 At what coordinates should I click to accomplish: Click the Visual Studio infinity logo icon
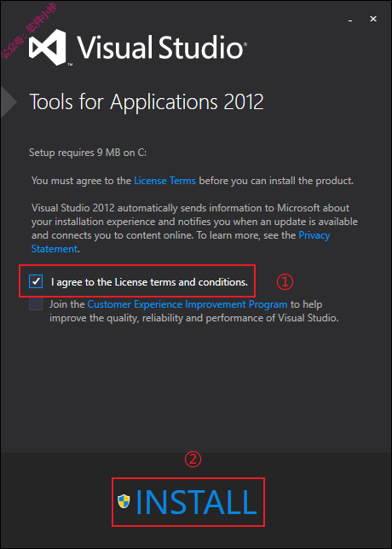47,47
